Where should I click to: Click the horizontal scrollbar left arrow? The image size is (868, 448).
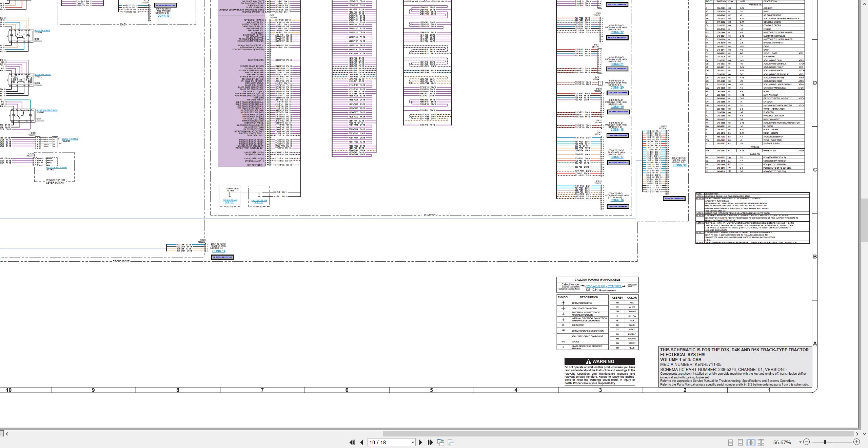pos(7,434)
